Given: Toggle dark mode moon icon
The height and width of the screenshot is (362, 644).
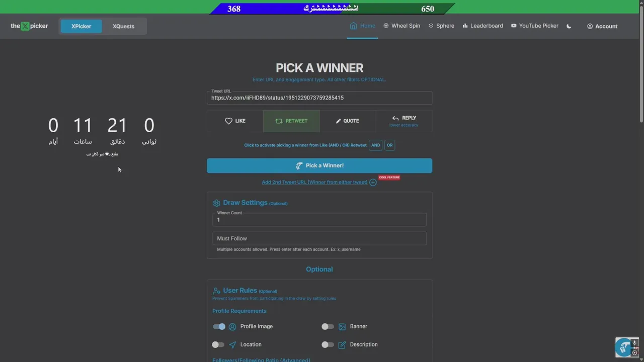Looking at the screenshot, I should (x=569, y=26).
